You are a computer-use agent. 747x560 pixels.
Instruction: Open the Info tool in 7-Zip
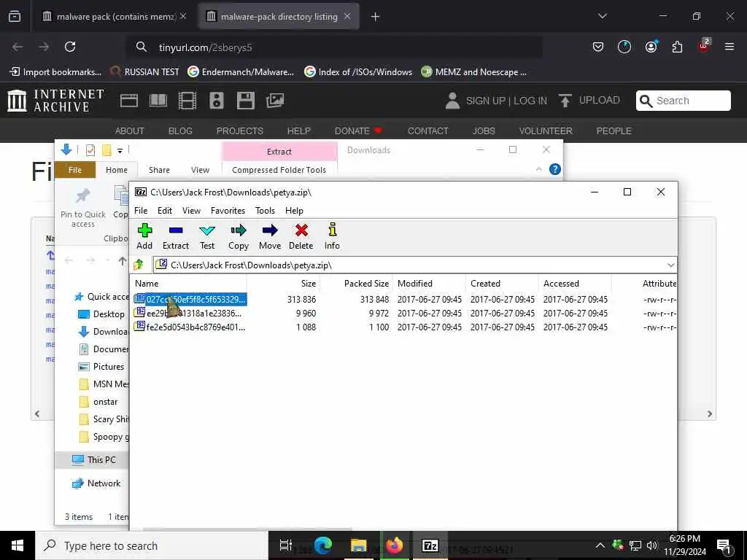tap(332, 236)
